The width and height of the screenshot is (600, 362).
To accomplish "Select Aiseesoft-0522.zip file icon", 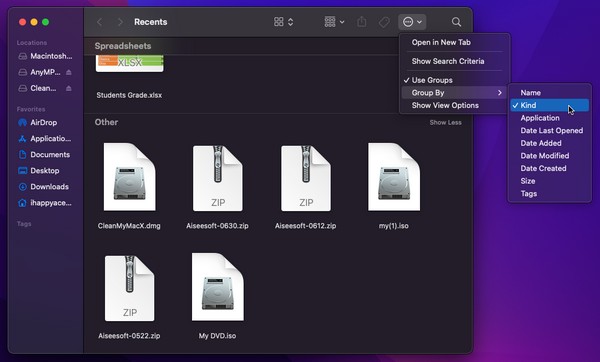I will (x=129, y=289).
